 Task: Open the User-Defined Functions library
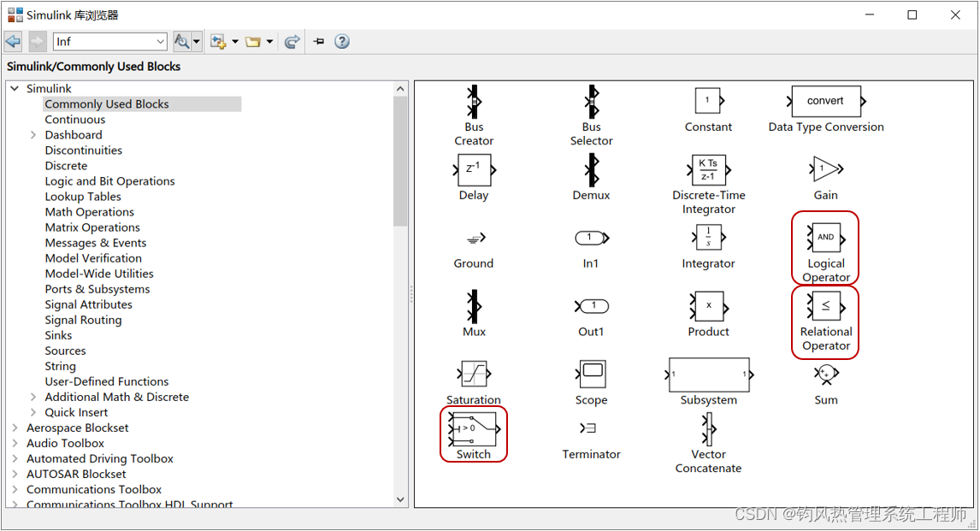106,381
